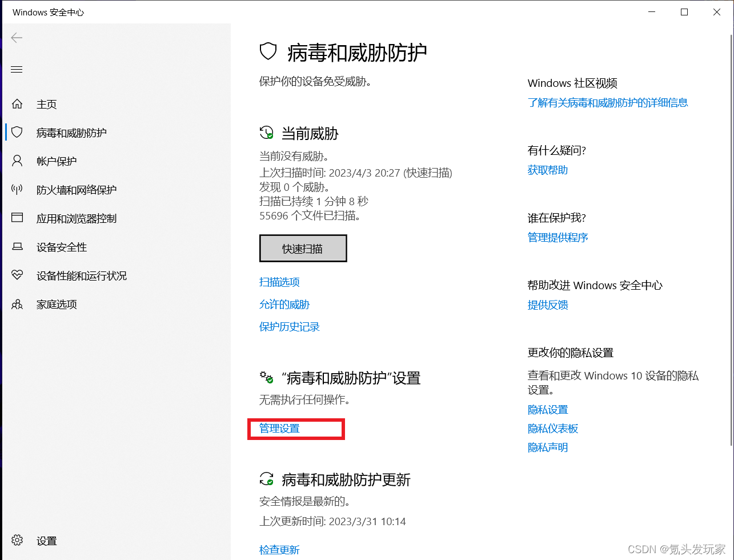The image size is (734, 560).
Task: Click 更改你的隐私设置 heading
Action: [x=571, y=353]
